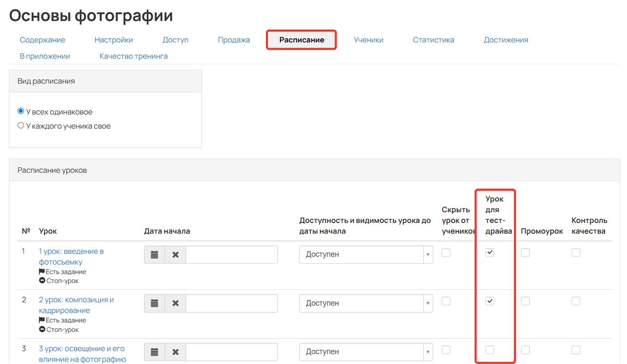Clear the start date of lesson 3
Image resolution: width=627 pixels, height=364 pixels.
tap(176, 351)
